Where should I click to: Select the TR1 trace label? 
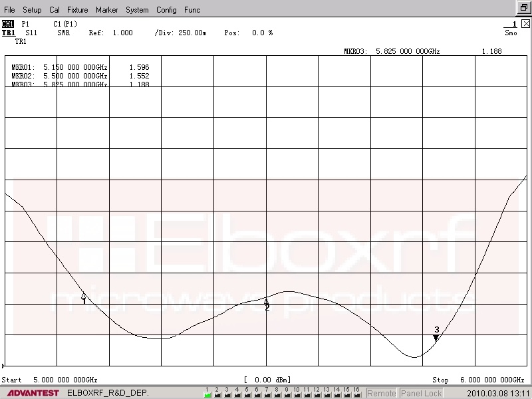(9, 33)
